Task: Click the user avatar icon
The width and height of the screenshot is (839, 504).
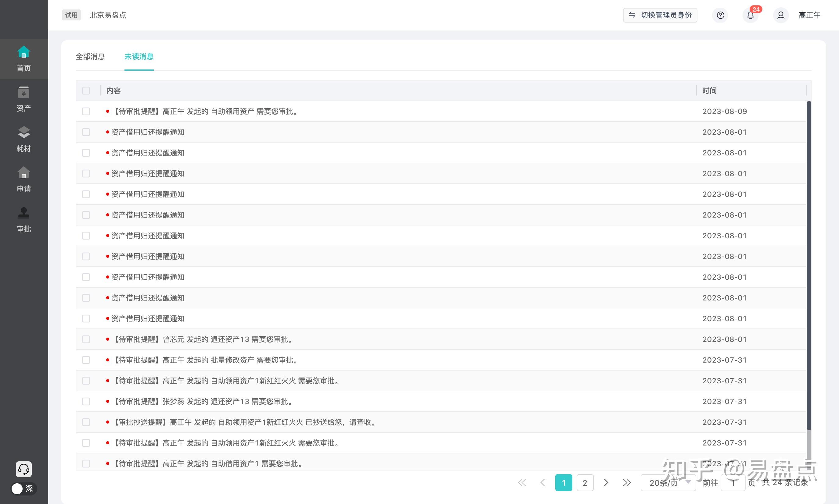Action: coord(780,15)
